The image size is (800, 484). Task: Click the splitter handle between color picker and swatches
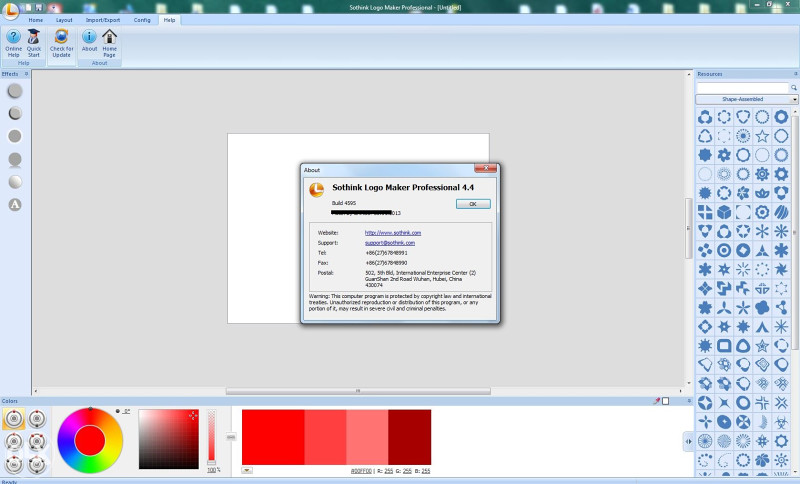click(231, 437)
